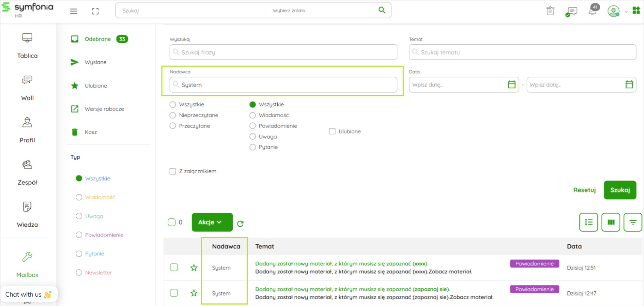Click the green search magnifier icon
The width and height of the screenshot is (644, 306).
pyautogui.click(x=382, y=10)
